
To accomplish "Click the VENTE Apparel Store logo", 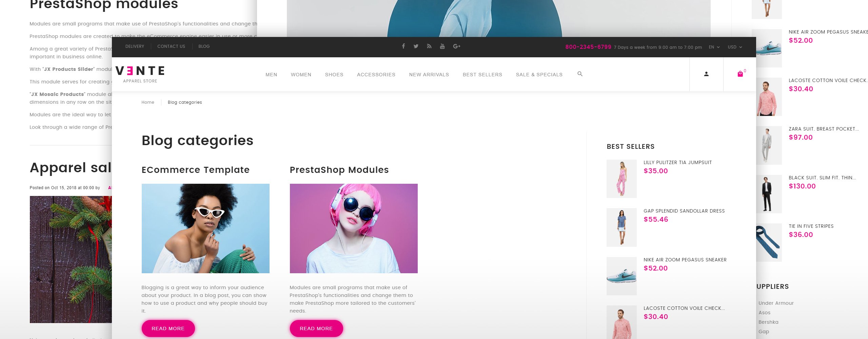I will (x=140, y=74).
